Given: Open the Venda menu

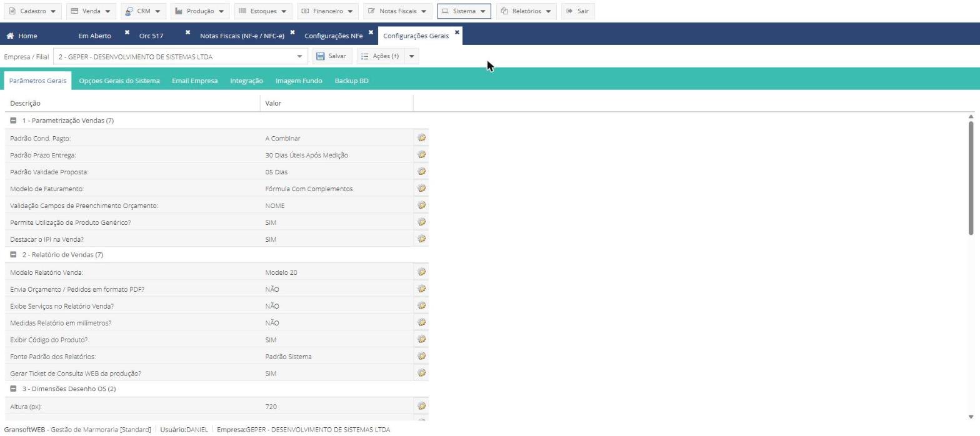Looking at the screenshot, I should point(91,11).
